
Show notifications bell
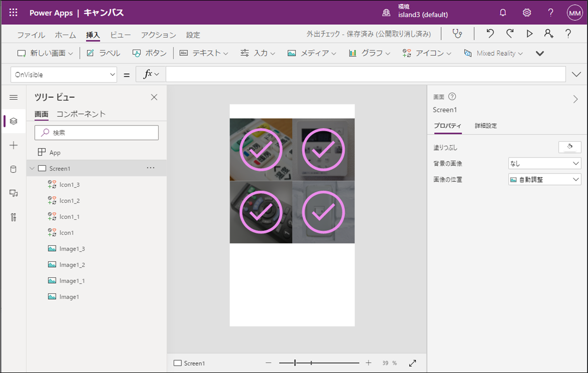tap(503, 13)
